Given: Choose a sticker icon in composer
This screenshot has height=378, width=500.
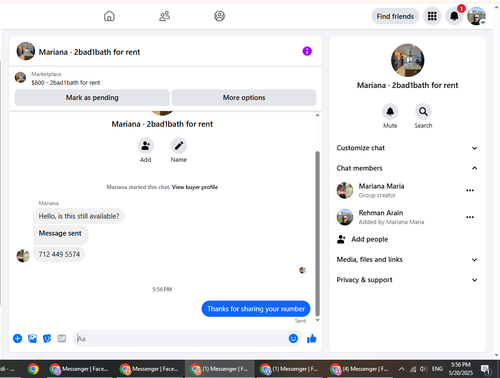Looking at the screenshot, I should 47,339.
